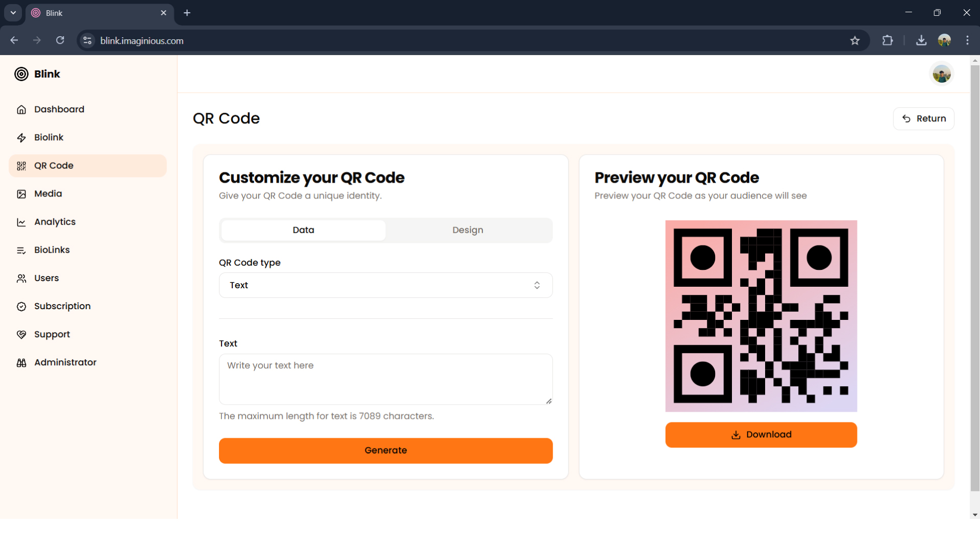Select the Analytics chart icon
Screen dimensions: 980x551
(x=21, y=222)
